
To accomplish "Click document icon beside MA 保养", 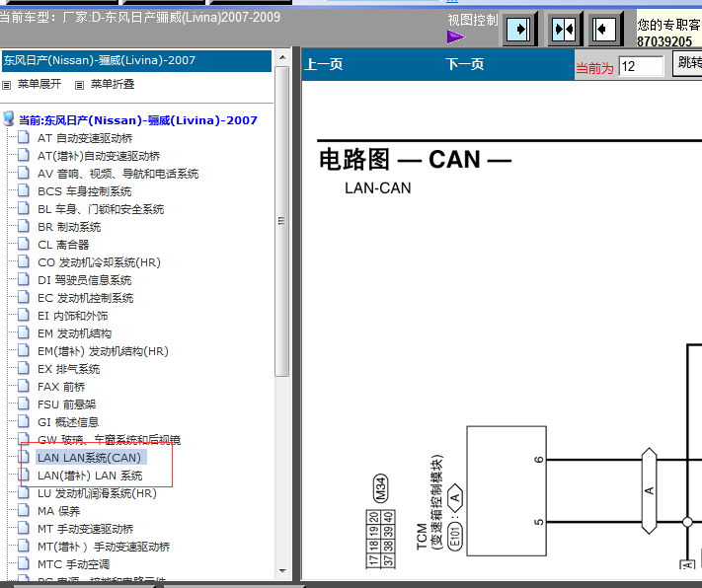I will click(x=24, y=510).
